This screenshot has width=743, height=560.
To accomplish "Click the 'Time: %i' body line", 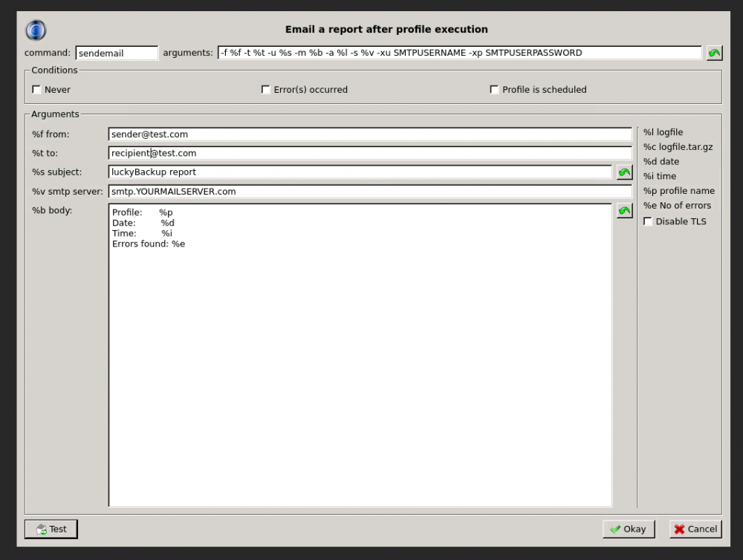I will coord(142,233).
